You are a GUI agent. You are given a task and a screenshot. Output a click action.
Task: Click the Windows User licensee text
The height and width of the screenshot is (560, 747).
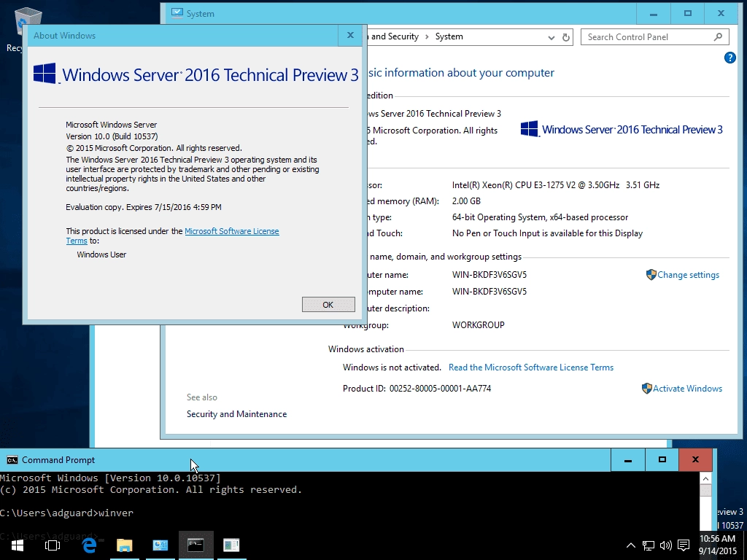(101, 254)
